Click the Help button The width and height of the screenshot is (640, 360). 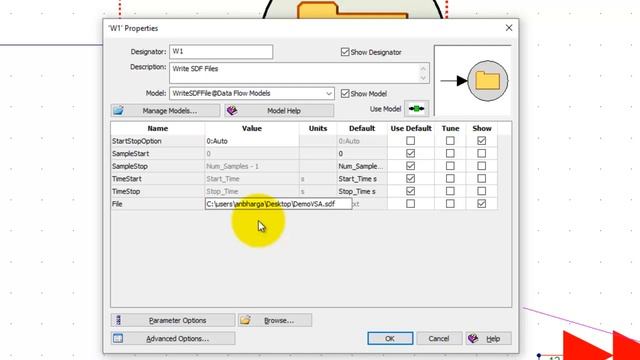click(488, 338)
